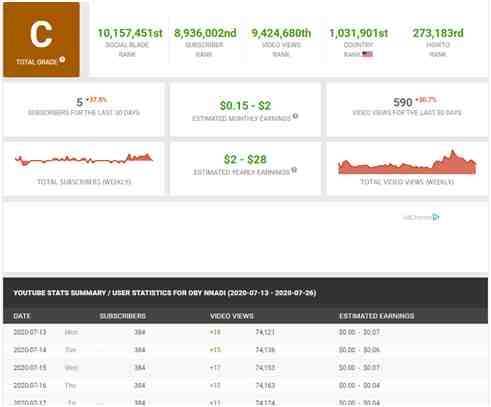
Task: Click the ESTIMATED EARNINGS column header
Action: point(377,316)
